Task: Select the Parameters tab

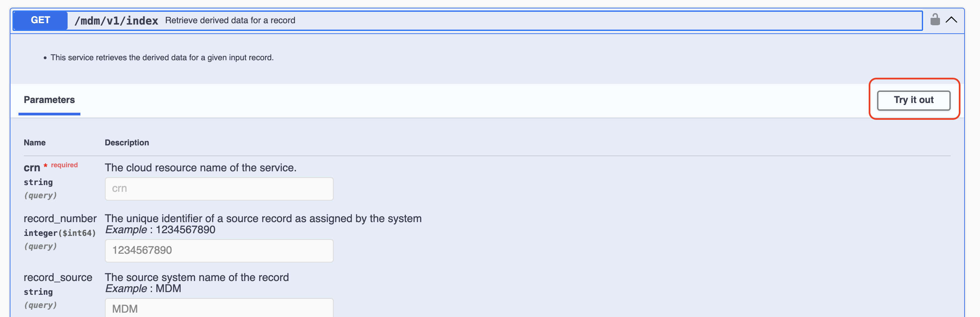Action: (49, 100)
